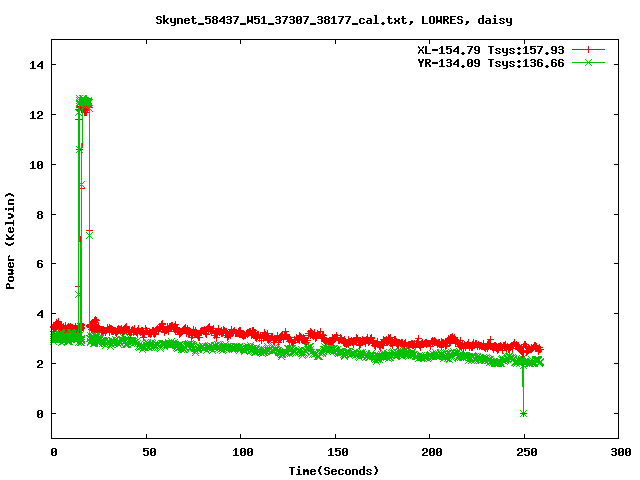Click the y-axis tick label 4

point(40,314)
